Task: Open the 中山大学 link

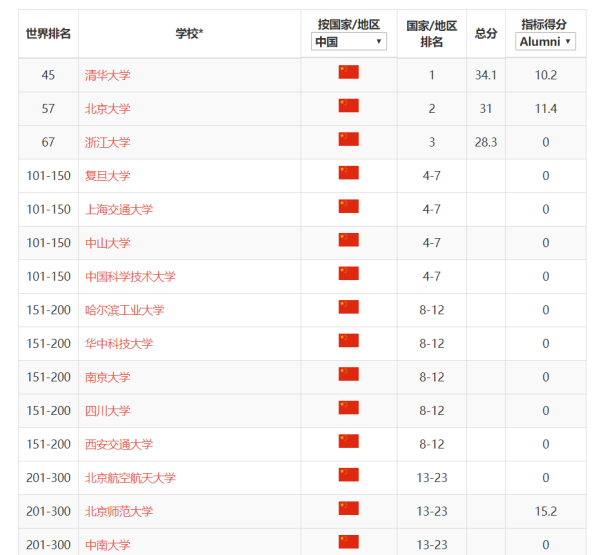Action: pos(108,243)
